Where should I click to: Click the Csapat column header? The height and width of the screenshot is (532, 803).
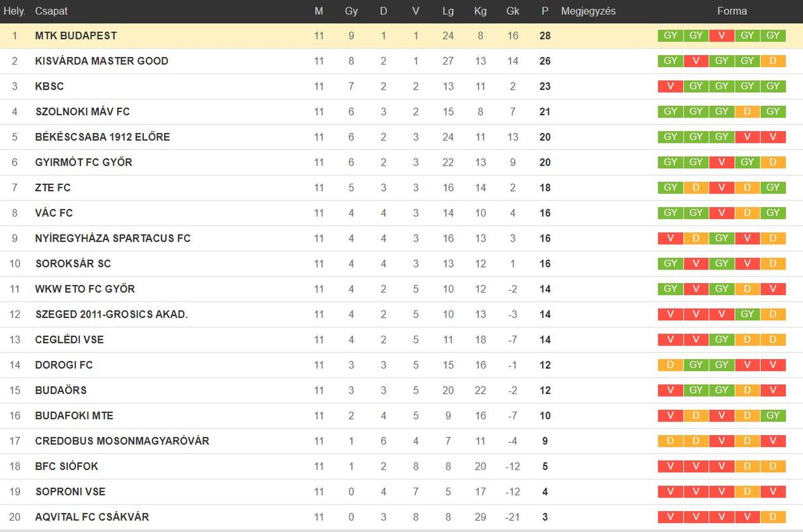tap(51, 11)
